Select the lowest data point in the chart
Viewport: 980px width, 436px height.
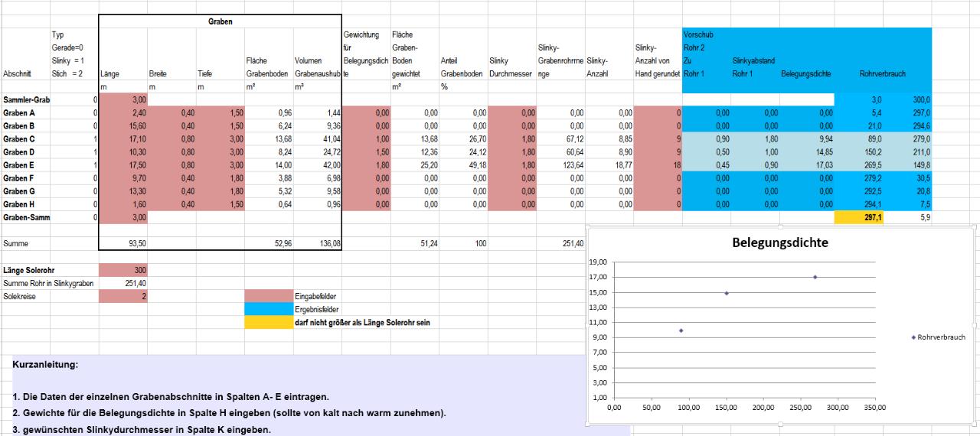point(681,330)
